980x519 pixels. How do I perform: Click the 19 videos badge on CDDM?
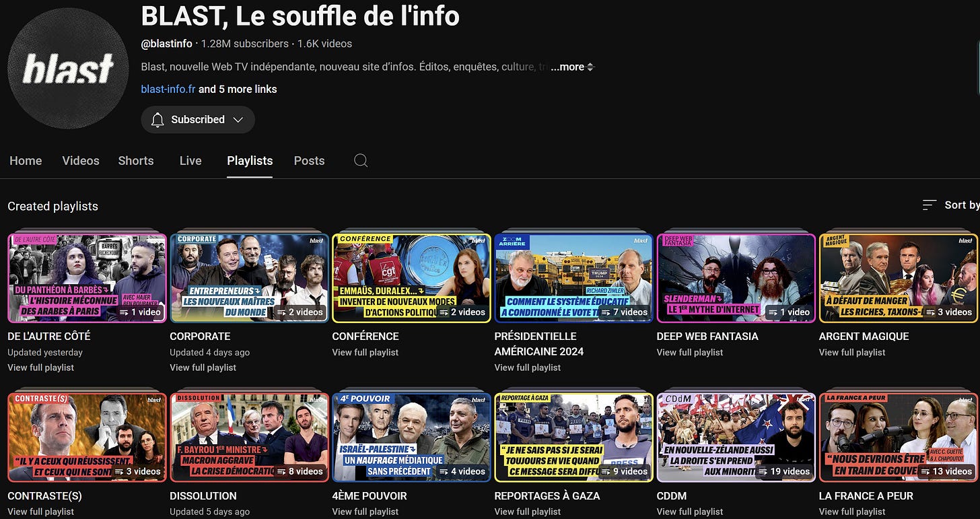[784, 471]
